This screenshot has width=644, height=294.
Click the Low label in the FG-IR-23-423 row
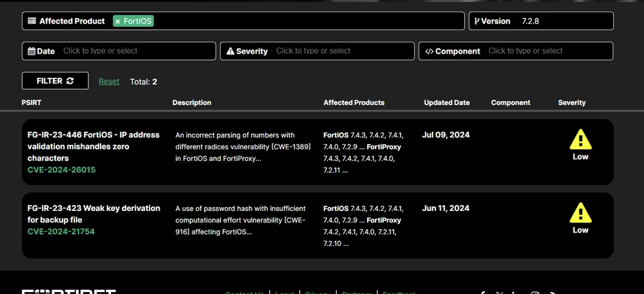pyautogui.click(x=580, y=230)
